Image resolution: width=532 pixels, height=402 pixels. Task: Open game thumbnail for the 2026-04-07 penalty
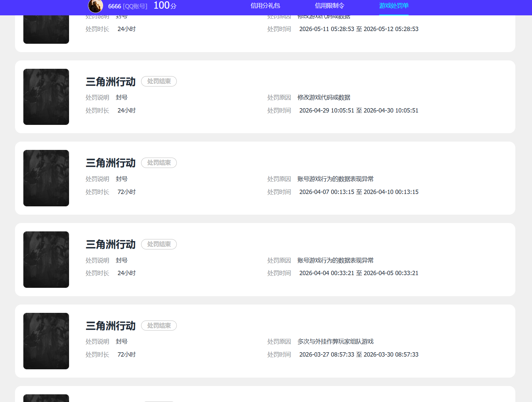[x=46, y=178]
